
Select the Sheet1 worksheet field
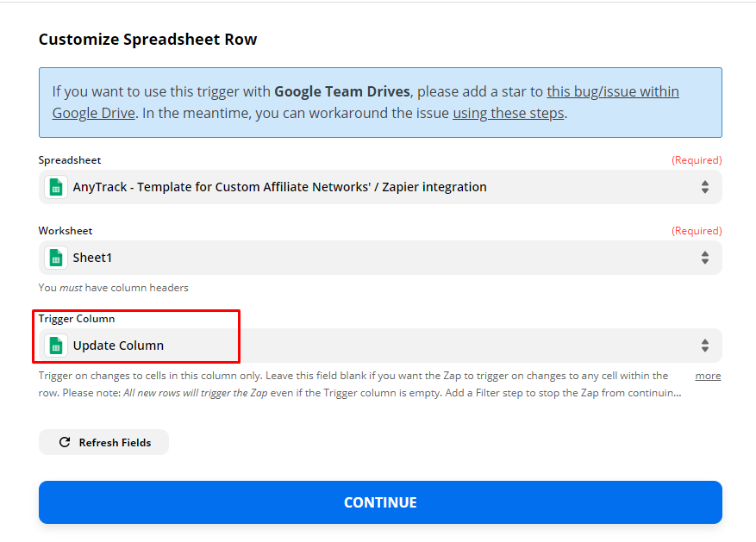(x=380, y=258)
